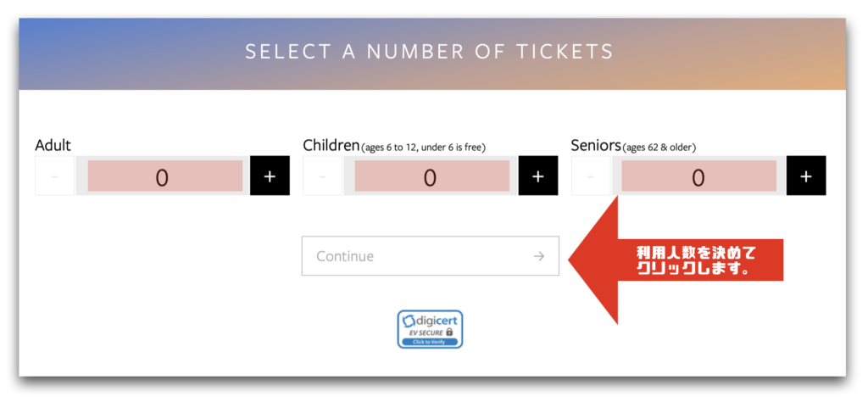
Task: Decrease Adult ticket count with minus button
Action: (x=54, y=176)
